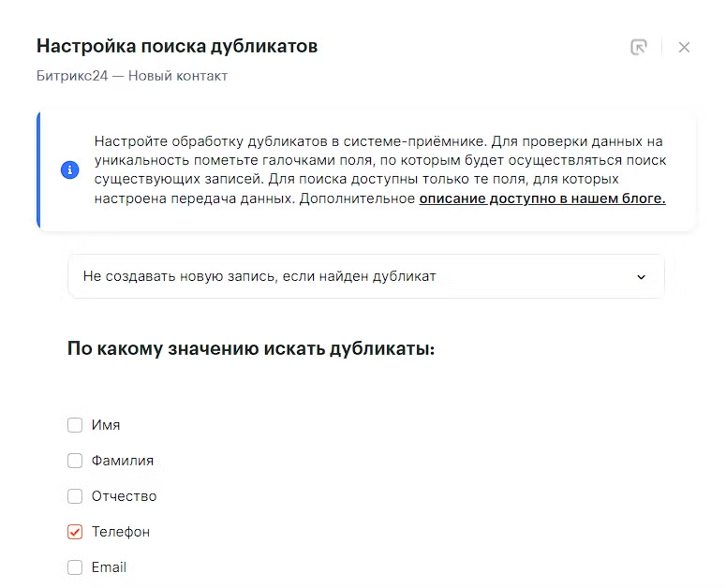Image resolution: width=726 pixels, height=588 pixels.
Task: Click the pop-out window icon in header
Action: click(x=639, y=47)
